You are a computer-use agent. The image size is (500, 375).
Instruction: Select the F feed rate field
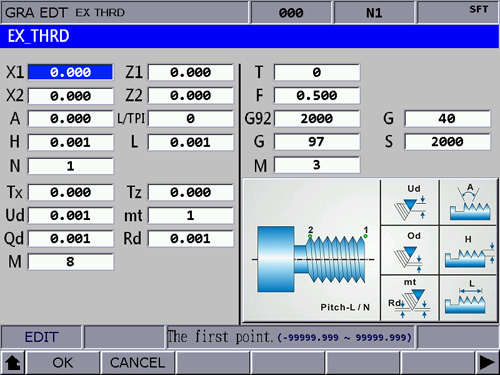click(x=317, y=96)
